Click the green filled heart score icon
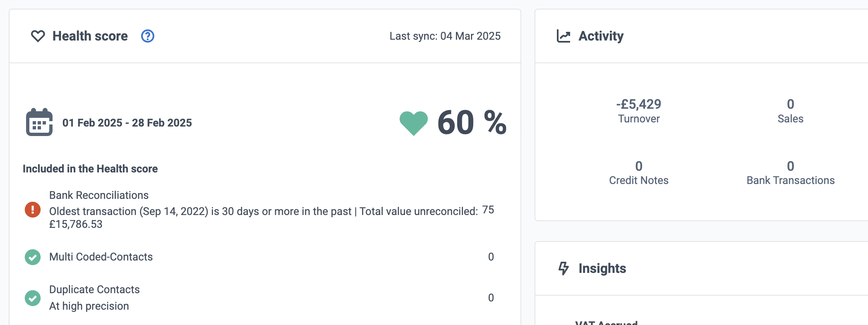The height and width of the screenshot is (325, 868). pos(413,123)
